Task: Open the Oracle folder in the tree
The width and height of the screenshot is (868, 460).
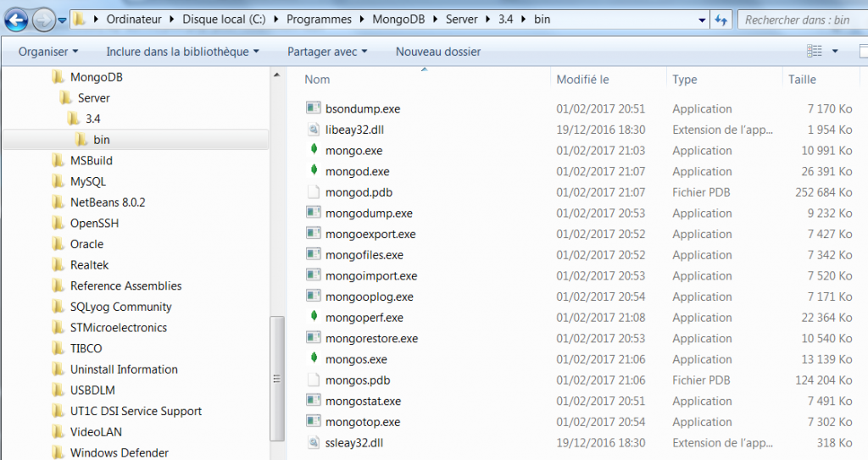Action: [86, 244]
